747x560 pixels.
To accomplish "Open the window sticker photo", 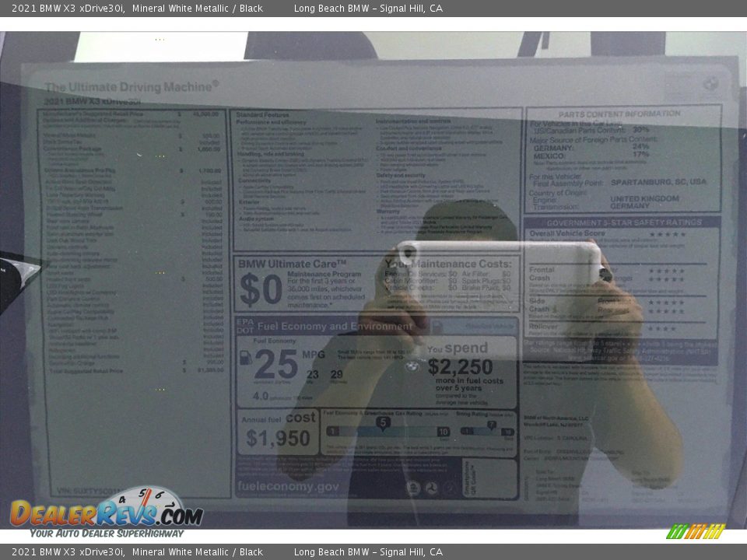I will click(x=373, y=280).
